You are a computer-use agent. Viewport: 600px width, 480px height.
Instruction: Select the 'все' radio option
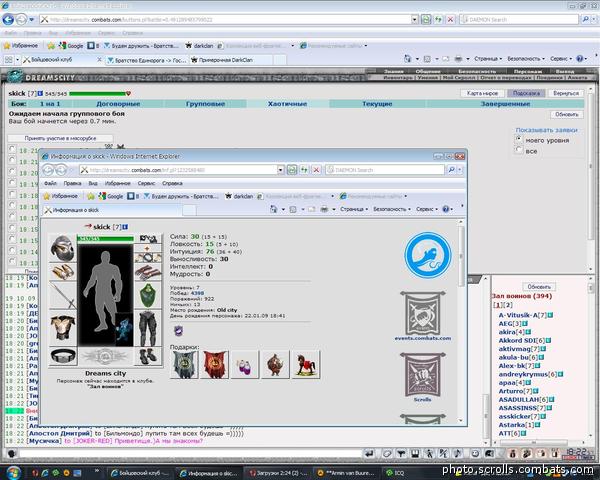pyautogui.click(x=519, y=149)
